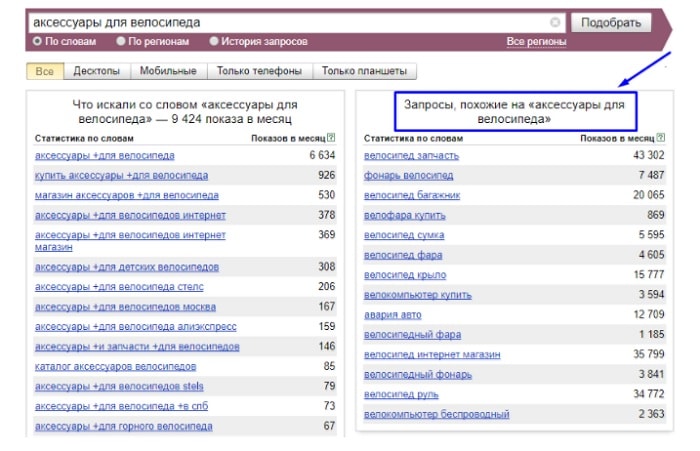Open 'аксессуары +для горного велосипеда' link
This screenshot has width=700, height=451.
pyautogui.click(x=124, y=426)
